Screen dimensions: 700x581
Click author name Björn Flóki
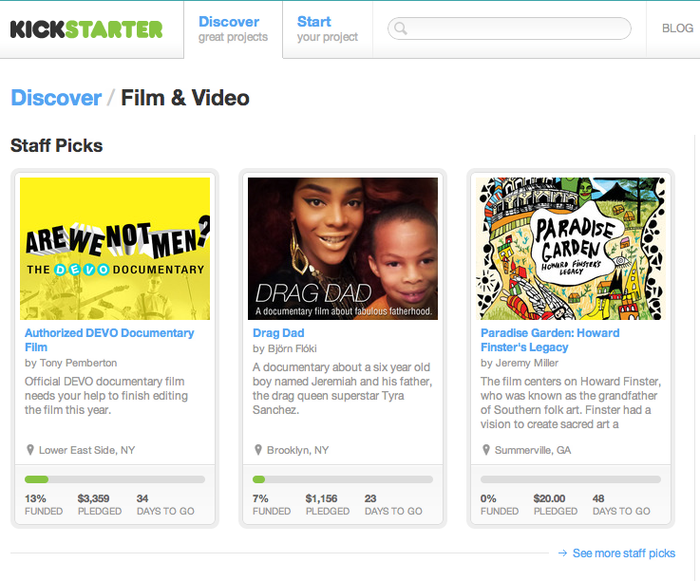pos(292,348)
